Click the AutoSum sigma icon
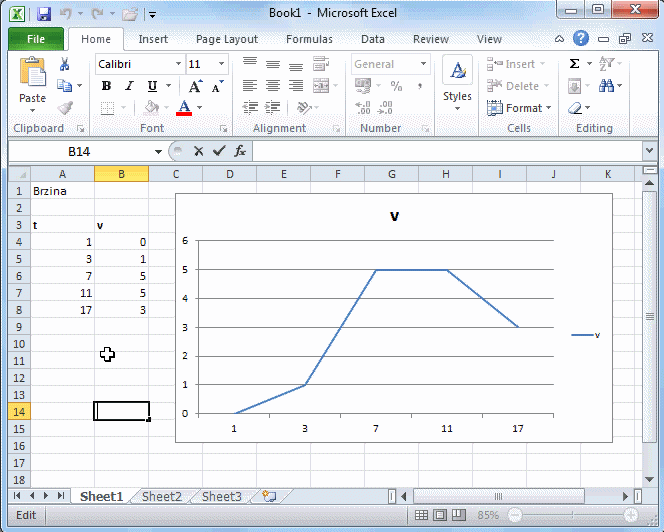Viewport: 664px width, 532px height. point(575,64)
